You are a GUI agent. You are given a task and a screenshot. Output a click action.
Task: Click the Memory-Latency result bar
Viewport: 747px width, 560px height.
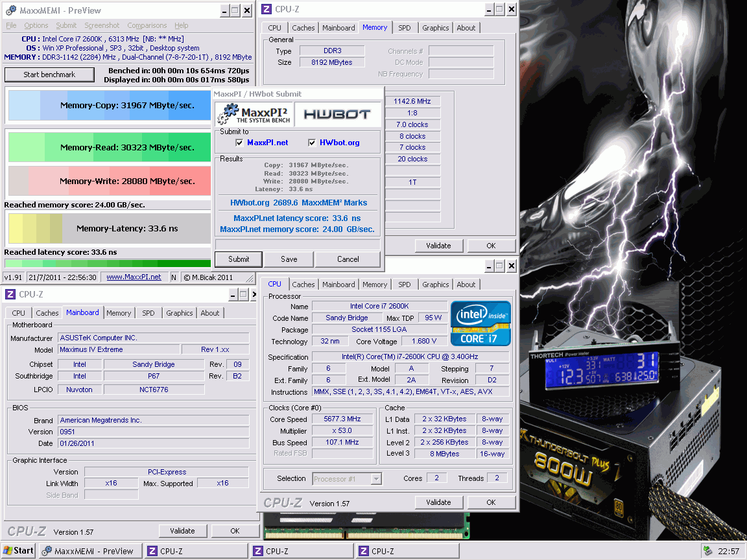[x=110, y=229]
